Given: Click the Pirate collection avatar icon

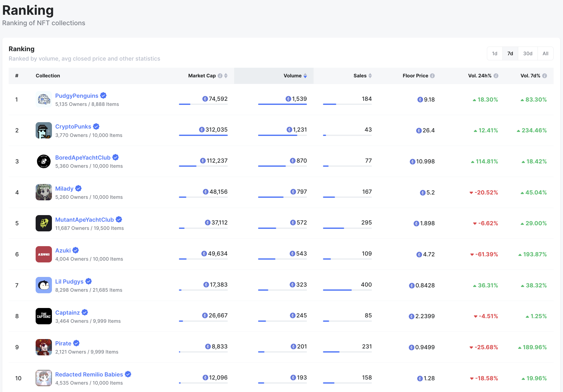Looking at the screenshot, I should tap(44, 347).
